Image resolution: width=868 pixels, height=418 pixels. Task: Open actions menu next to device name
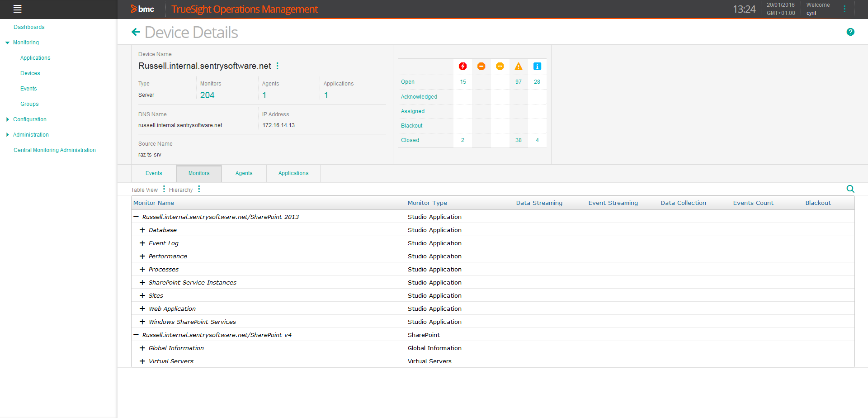[278, 66]
